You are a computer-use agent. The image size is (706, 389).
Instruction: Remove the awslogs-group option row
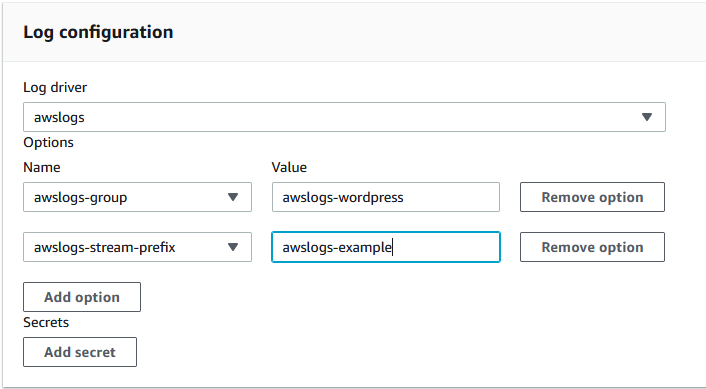(x=592, y=197)
